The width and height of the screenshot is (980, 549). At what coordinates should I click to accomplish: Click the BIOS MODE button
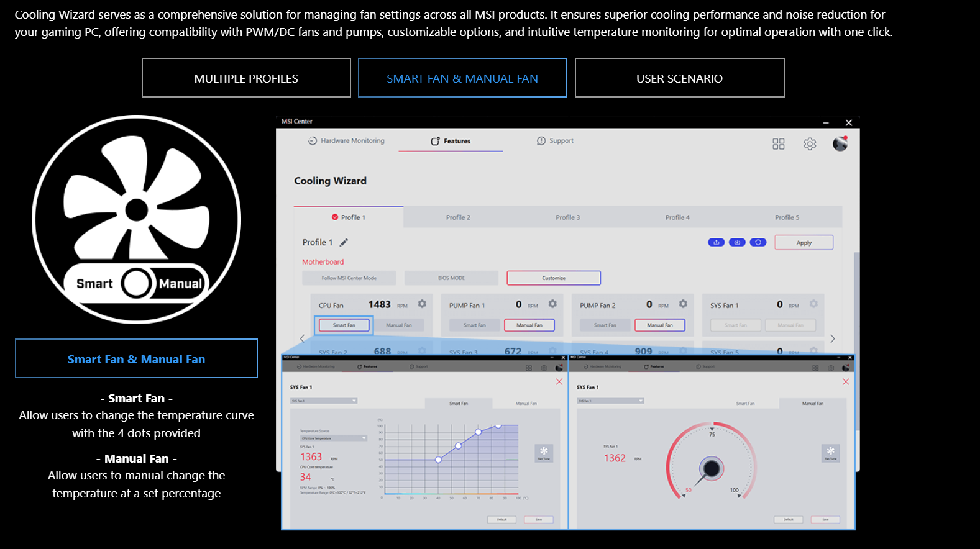pos(451,278)
